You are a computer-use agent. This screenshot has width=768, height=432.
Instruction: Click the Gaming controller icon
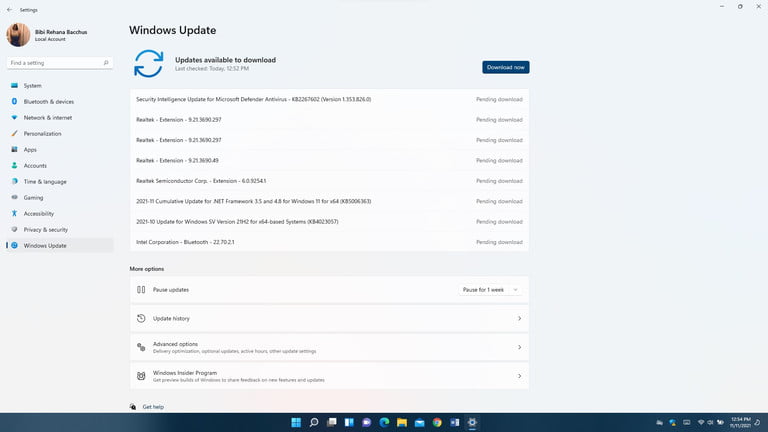14,197
